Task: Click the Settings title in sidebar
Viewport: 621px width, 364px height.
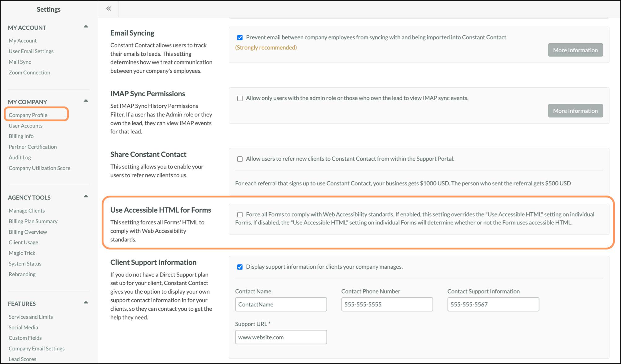Action: (49, 9)
